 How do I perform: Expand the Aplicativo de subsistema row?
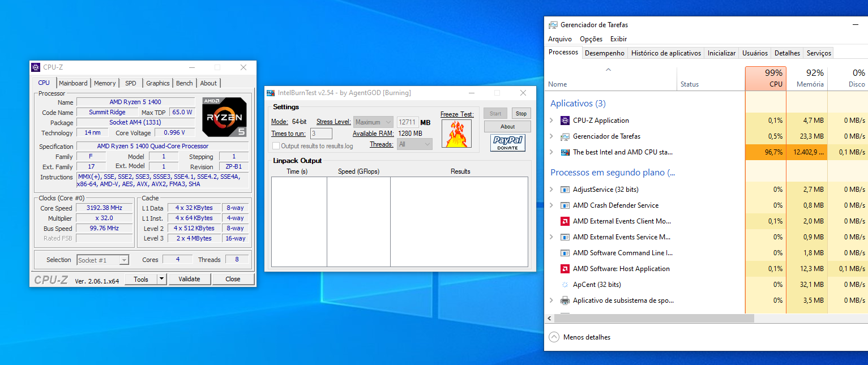click(x=551, y=300)
